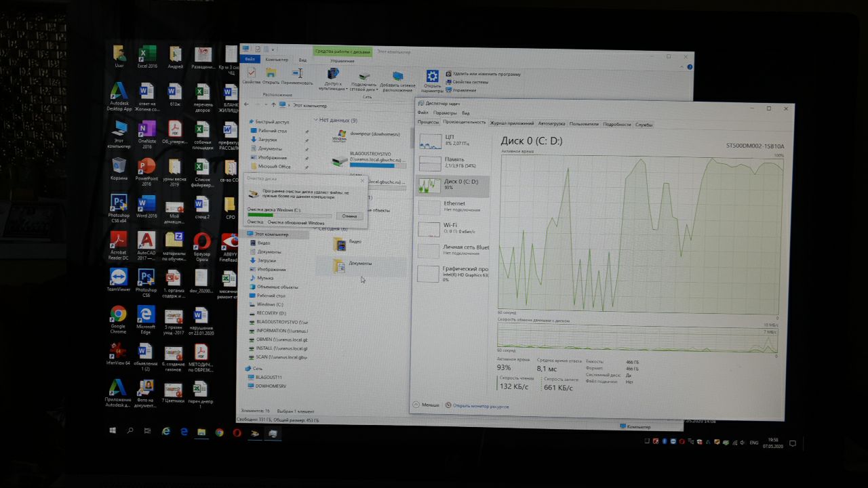Click ENG language indicator in tray
Image resolution: width=868 pixels, height=488 pixels.
click(753, 443)
